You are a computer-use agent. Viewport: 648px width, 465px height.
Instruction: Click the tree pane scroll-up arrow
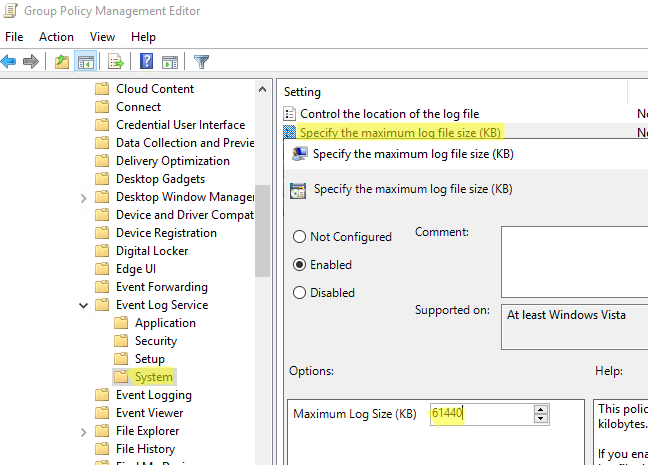(x=262, y=89)
